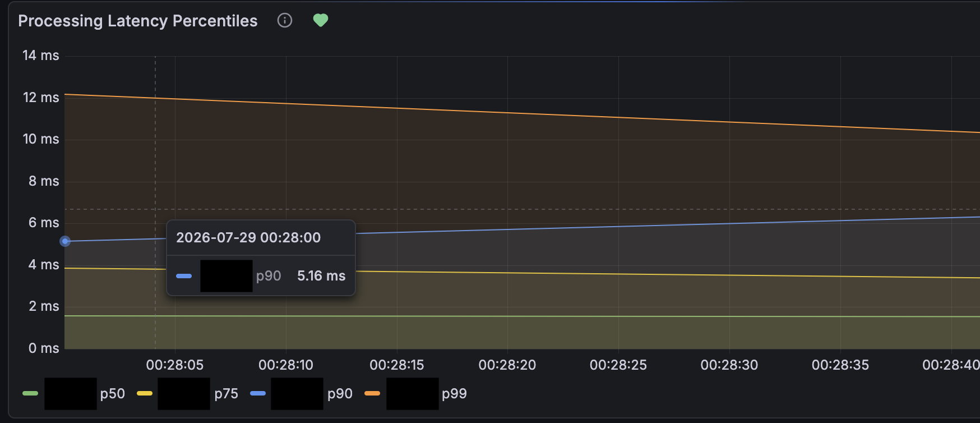Click the highlighted p90 data point
980x423 pixels.
pos(65,241)
